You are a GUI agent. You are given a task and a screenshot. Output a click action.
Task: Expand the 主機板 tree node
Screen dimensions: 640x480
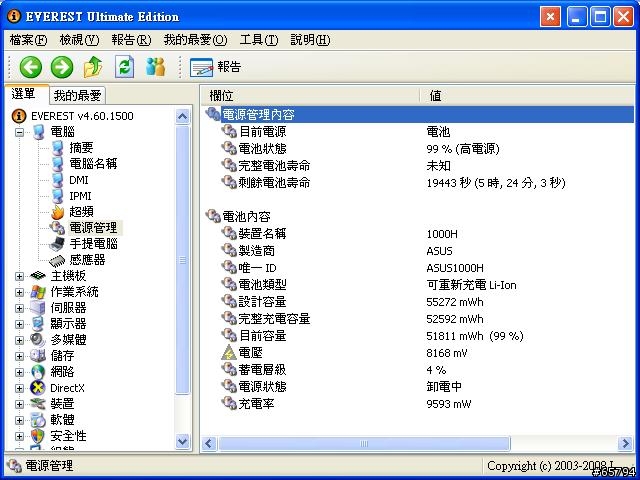click(19, 276)
